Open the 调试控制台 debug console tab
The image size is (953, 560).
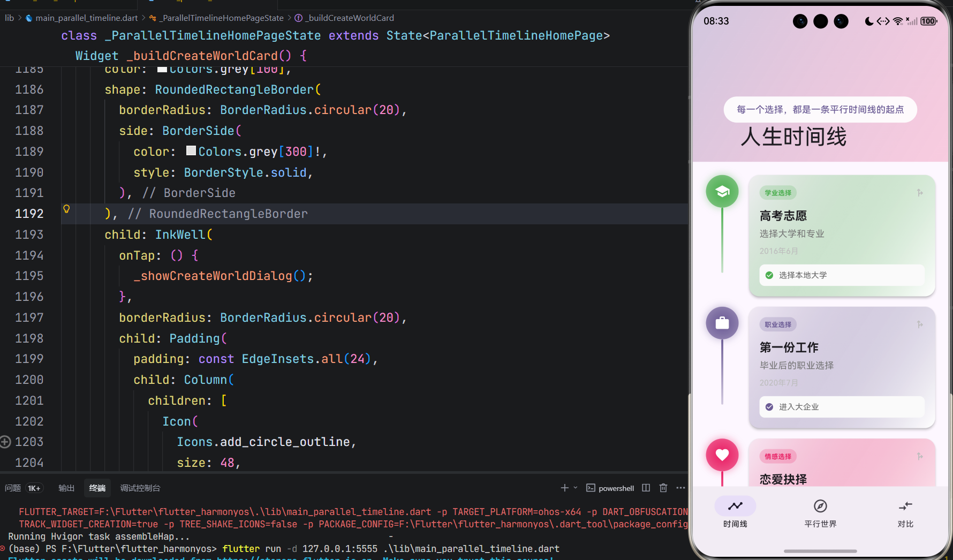[140, 488]
